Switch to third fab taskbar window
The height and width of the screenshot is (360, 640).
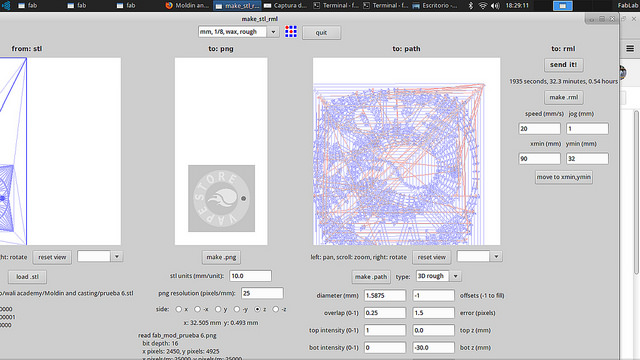click(126, 5)
